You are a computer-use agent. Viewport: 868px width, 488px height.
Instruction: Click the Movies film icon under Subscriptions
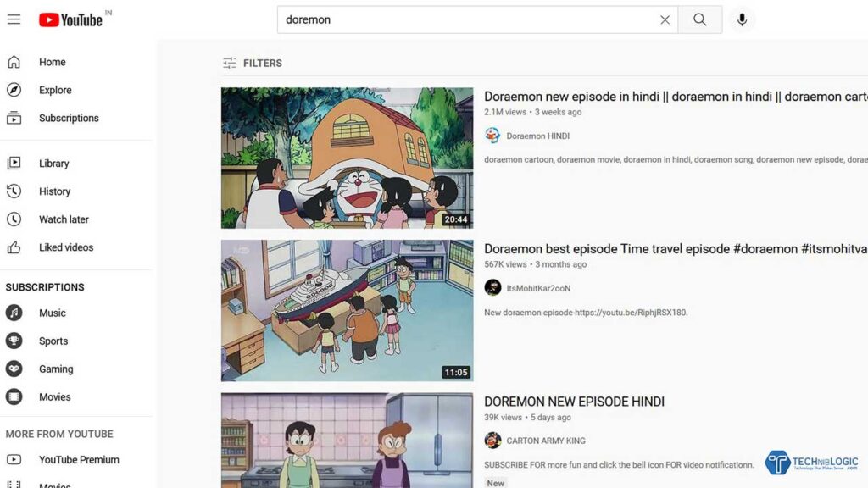click(14, 396)
